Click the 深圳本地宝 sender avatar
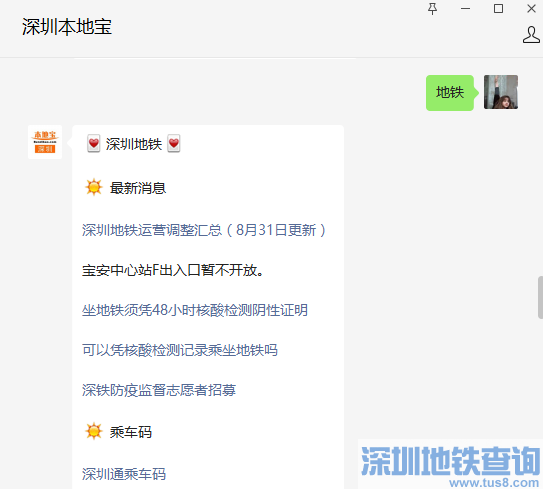The width and height of the screenshot is (543, 489). tap(45, 142)
